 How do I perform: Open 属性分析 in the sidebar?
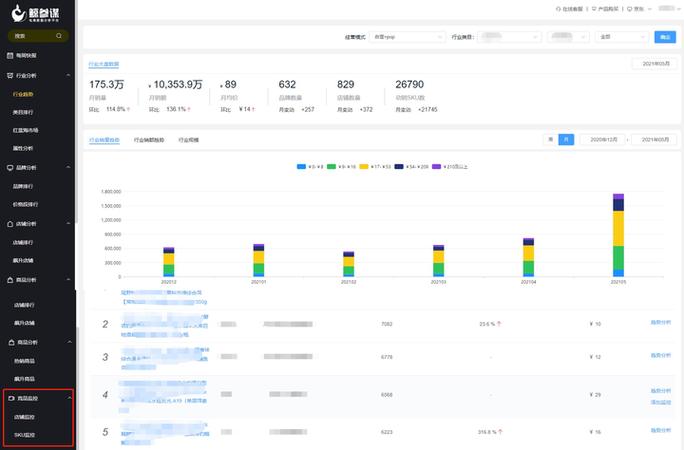(23, 148)
